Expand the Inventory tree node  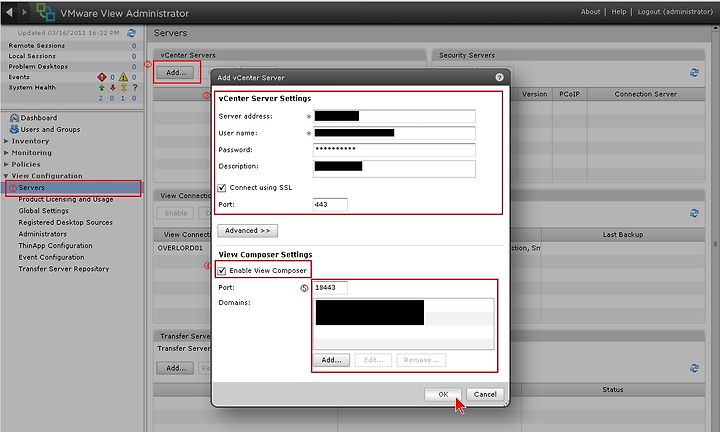pos(6,141)
